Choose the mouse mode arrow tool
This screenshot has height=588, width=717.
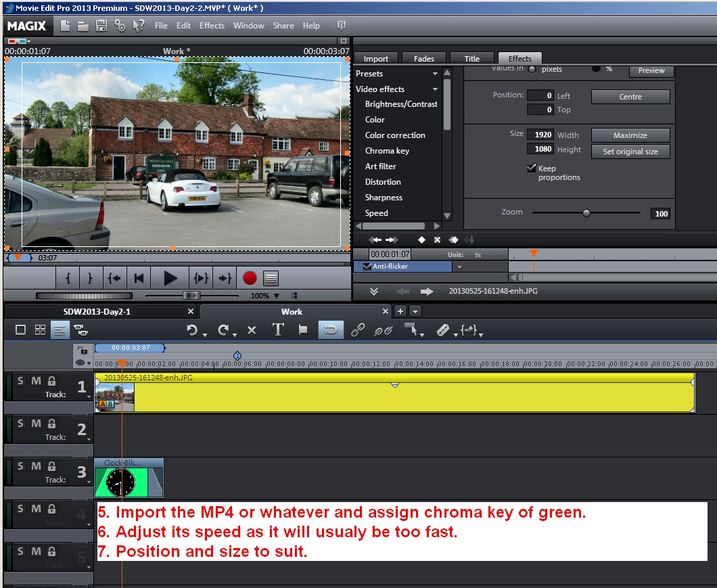[x=411, y=330]
